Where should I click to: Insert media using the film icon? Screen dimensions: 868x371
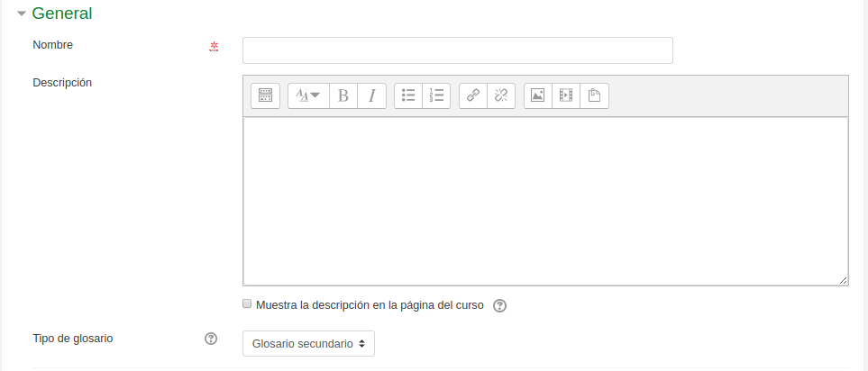[x=566, y=95]
